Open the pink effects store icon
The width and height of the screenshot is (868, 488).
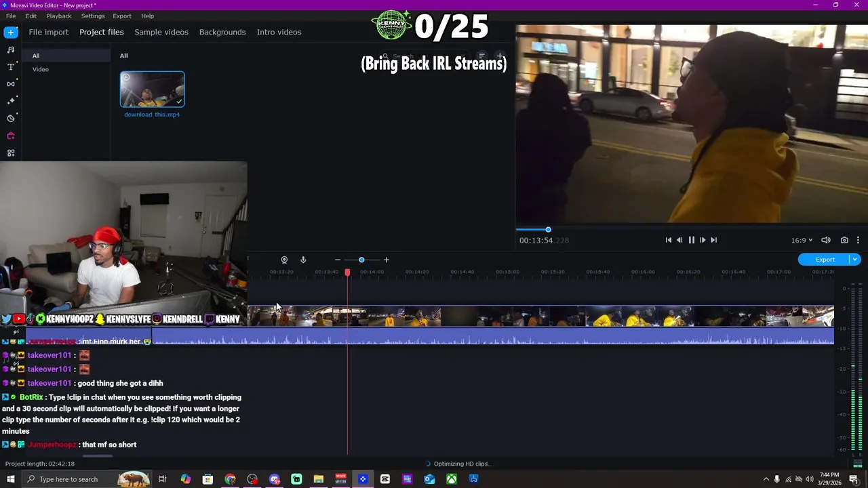click(11, 136)
